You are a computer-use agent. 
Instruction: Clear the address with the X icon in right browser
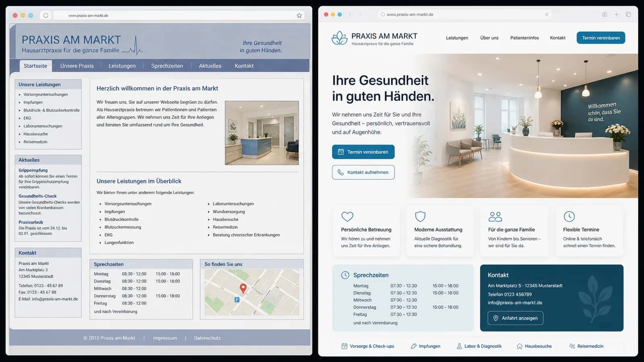point(547,14)
